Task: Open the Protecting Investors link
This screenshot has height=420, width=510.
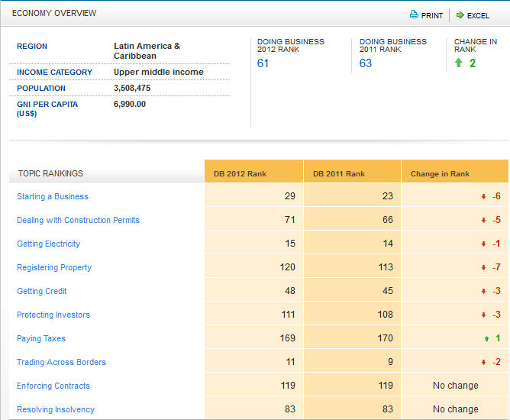Action: tap(53, 315)
